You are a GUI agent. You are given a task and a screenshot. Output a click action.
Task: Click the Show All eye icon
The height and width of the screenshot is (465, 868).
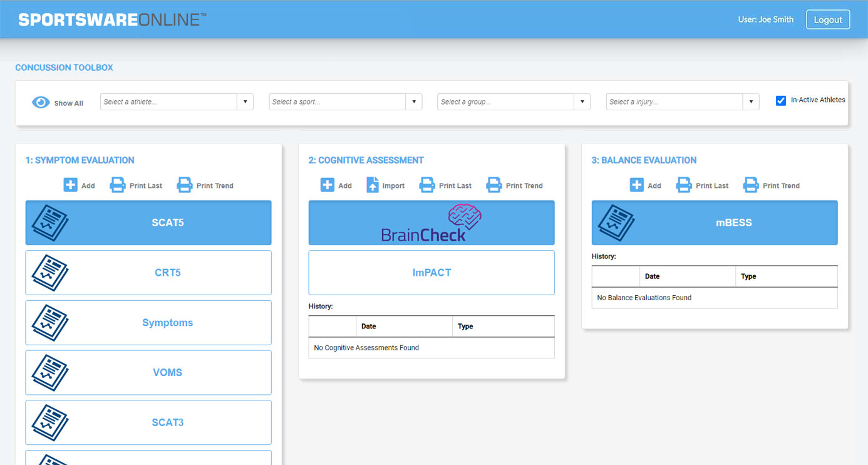(41, 102)
